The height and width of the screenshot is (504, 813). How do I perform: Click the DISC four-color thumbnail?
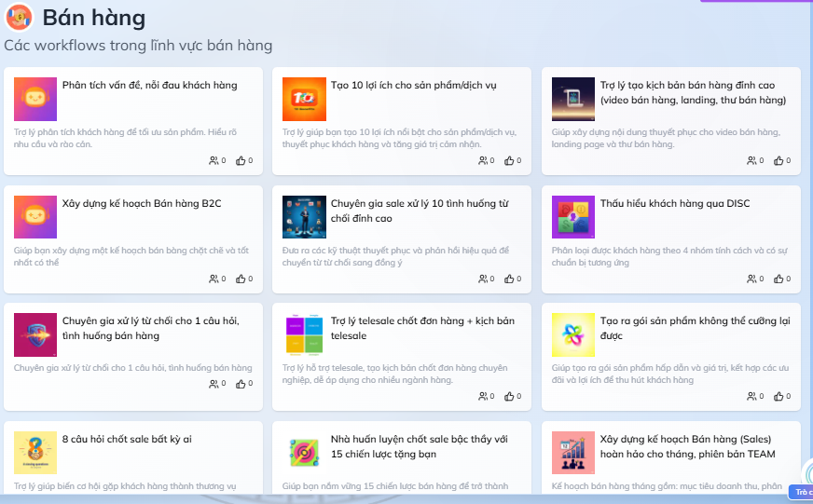pos(573,217)
